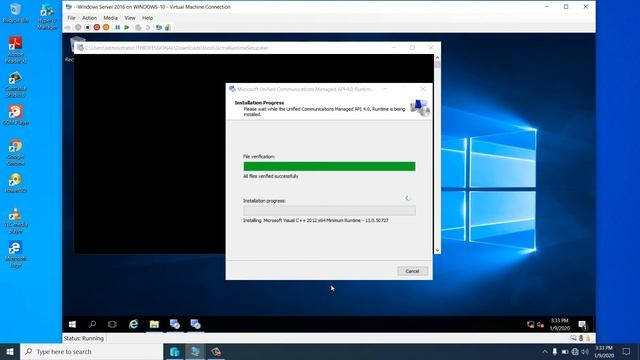Select the Microsoft Edge desktop shortcut
This screenshot has height=360, width=640.
click(16, 254)
